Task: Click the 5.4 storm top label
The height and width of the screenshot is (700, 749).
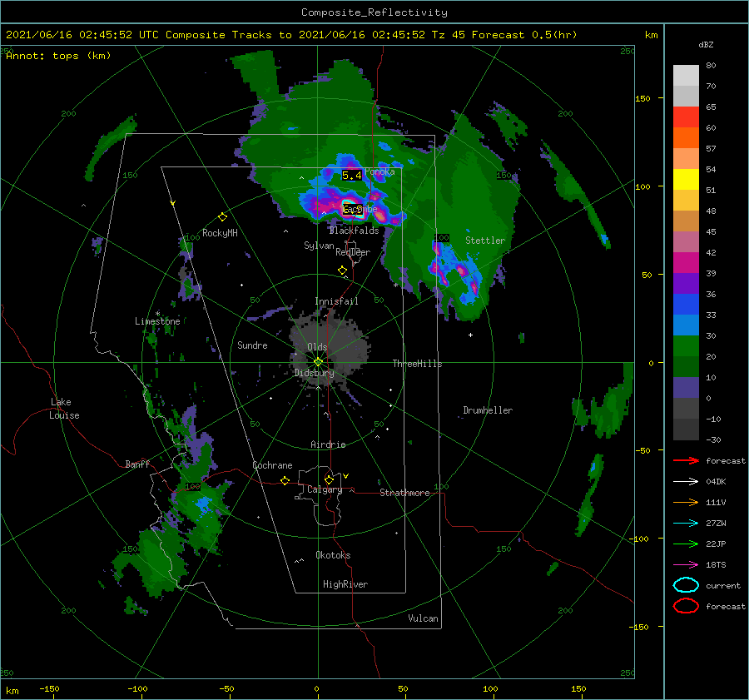Action: [351, 176]
